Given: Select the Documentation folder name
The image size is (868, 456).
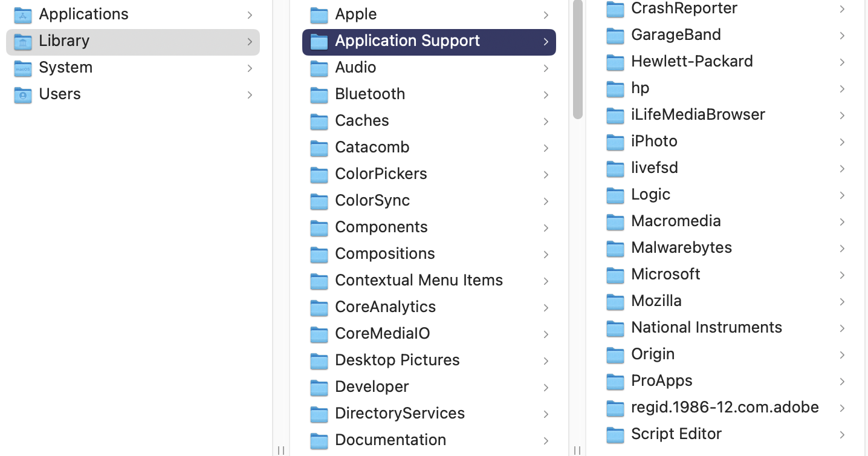Looking at the screenshot, I should [390, 440].
